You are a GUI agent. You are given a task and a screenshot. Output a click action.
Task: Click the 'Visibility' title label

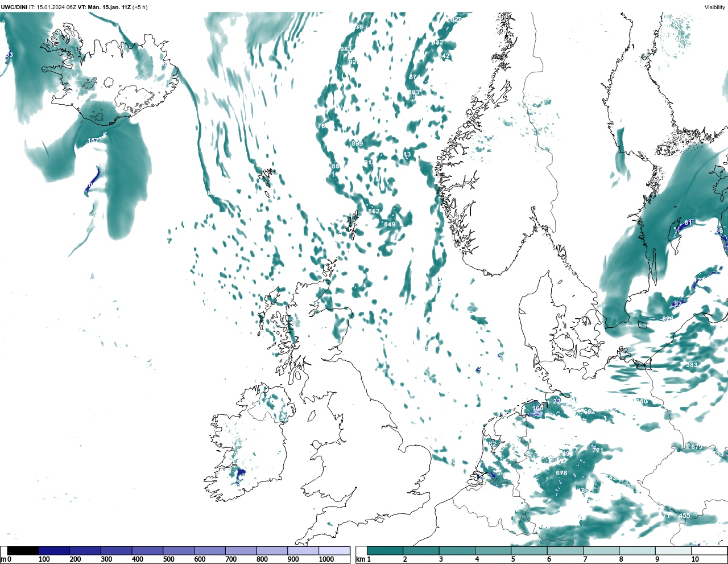point(715,7)
